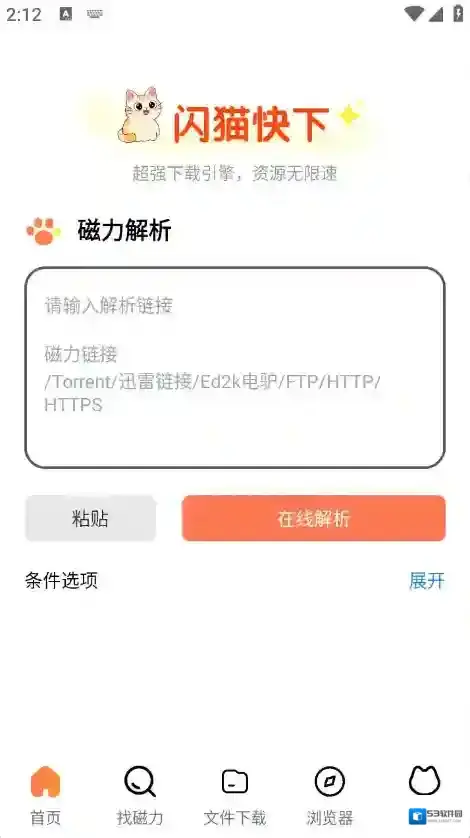Switch to the 文件下载 tab label

235,818
